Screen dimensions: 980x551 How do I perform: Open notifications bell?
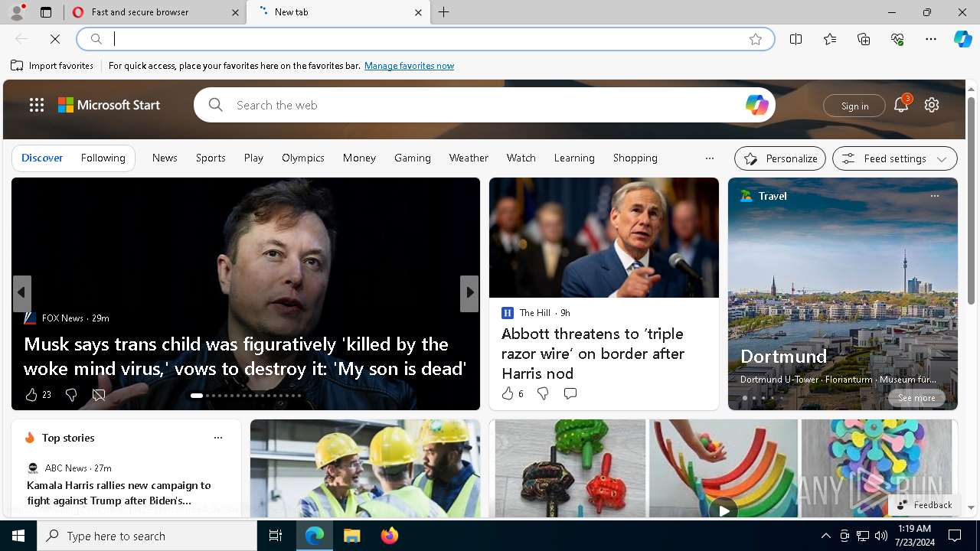point(901,105)
